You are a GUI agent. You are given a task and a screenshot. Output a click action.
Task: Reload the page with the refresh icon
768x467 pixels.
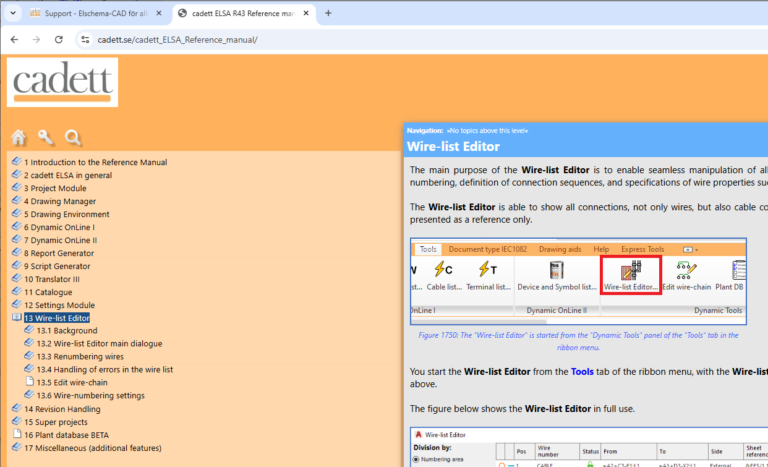tap(58, 40)
